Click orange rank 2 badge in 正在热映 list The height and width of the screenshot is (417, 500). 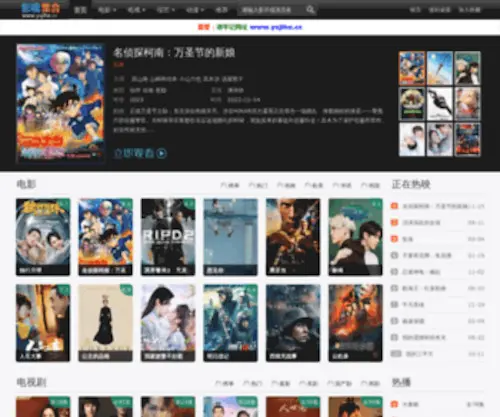(x=394, y=222)
